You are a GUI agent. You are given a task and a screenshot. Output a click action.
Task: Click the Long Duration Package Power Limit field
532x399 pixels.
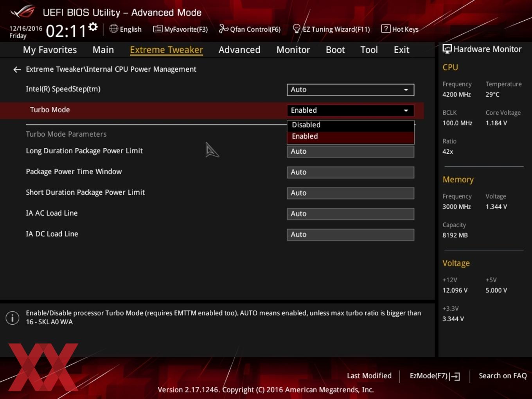[x=350, y=151]
